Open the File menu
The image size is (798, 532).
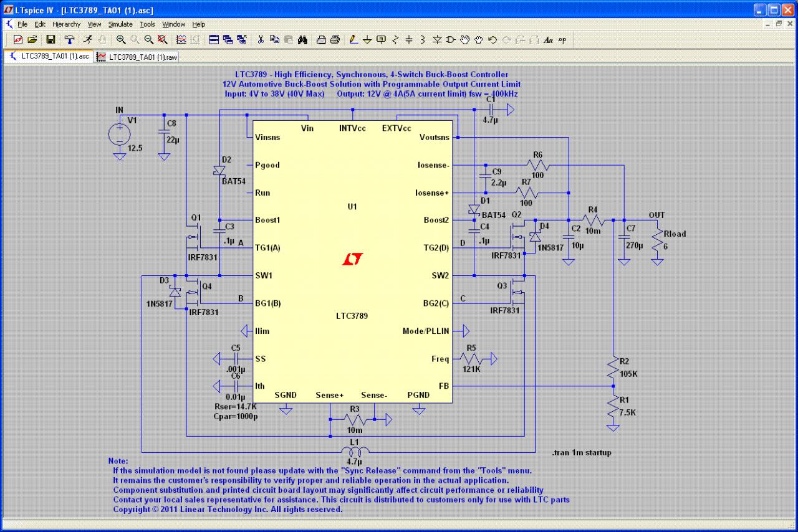click(x=22, y=24)
